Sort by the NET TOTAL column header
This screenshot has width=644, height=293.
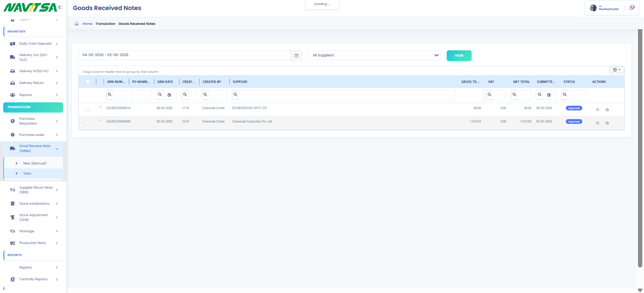tap(522, 82)
